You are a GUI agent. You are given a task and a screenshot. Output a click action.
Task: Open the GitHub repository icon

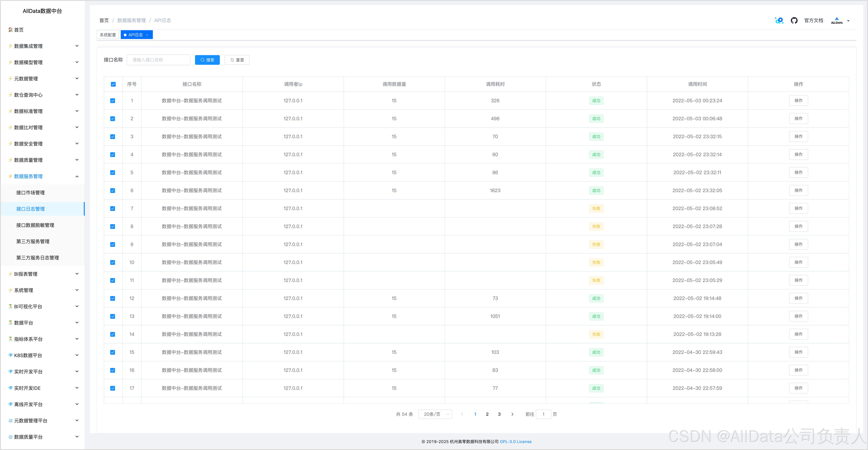[794, 21]
